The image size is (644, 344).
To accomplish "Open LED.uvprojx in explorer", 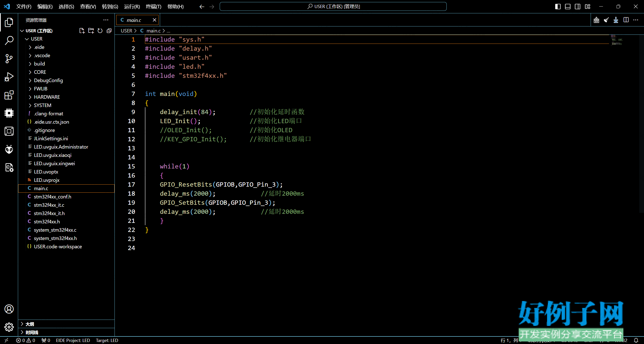I will tap(66, 180).
